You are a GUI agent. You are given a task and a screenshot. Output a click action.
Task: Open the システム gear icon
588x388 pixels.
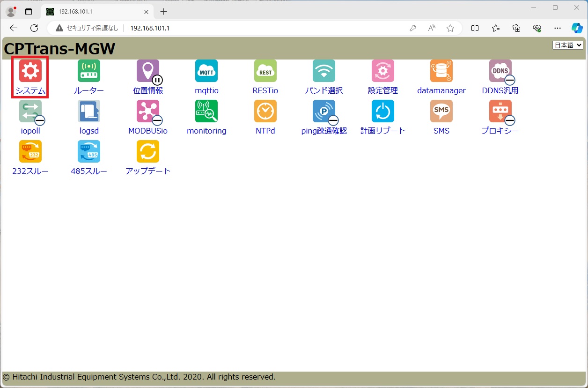(x=30, y=71)
